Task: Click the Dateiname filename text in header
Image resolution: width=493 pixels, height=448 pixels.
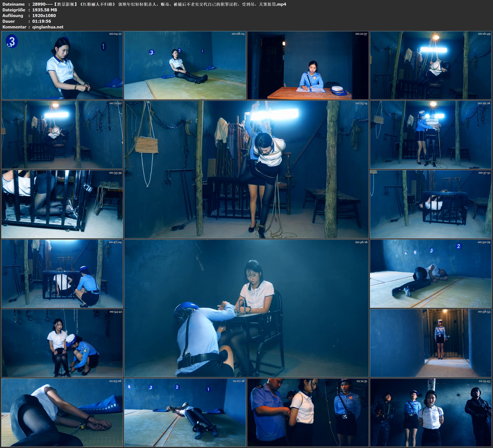Action: [159, 4]
